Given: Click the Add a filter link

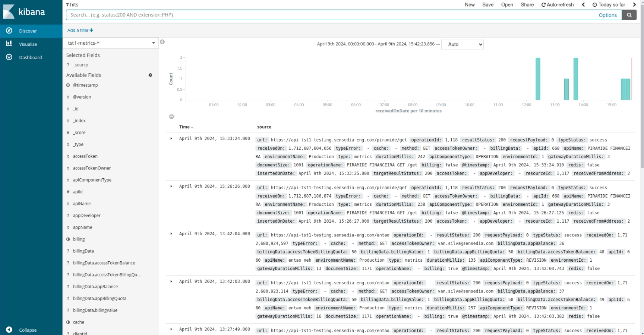Looking at the screenshot, I should [x=80, y=31].
